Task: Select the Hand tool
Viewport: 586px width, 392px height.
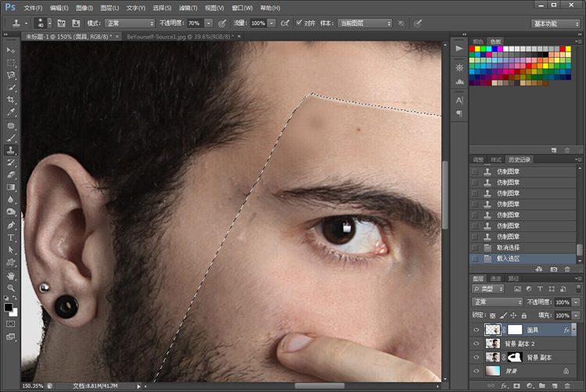Action: pos(11,276)
